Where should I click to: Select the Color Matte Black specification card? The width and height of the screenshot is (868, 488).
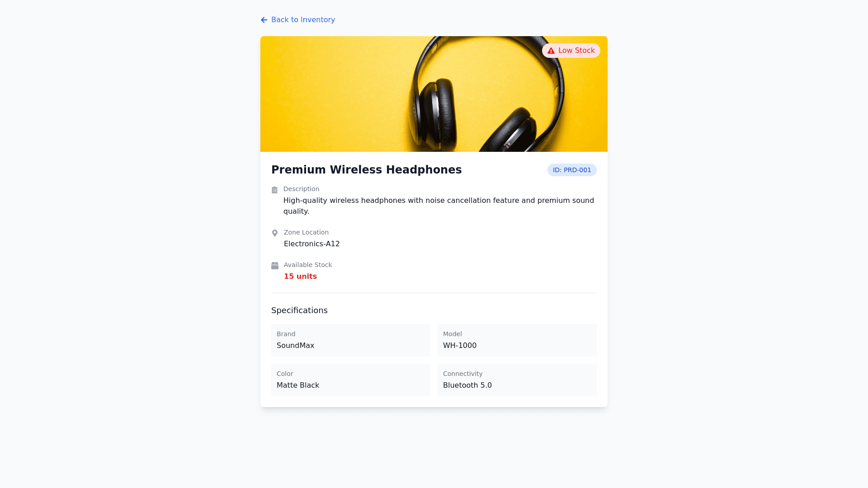[351, 380]
